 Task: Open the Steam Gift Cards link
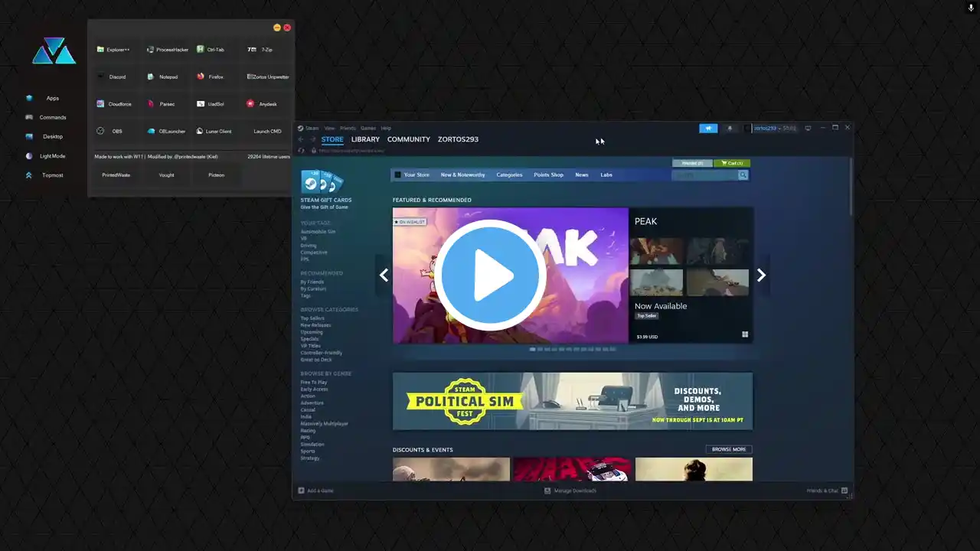[326, 188]
